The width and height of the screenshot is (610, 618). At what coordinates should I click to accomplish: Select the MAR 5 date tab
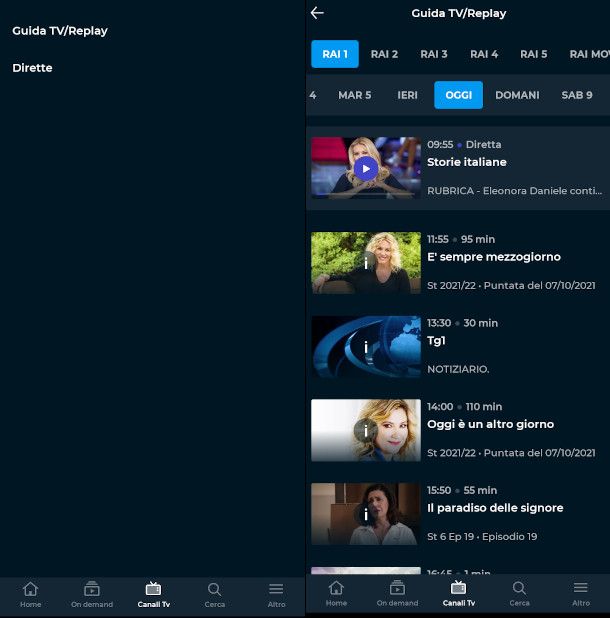tap(355, 95)
